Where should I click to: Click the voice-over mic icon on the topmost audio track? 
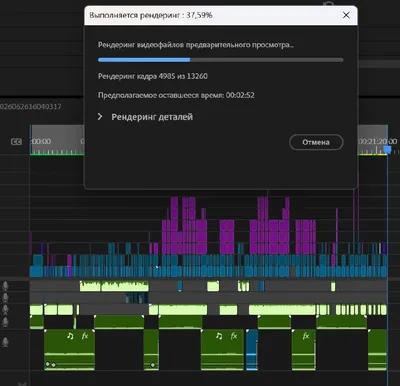[x=5, y=286]
